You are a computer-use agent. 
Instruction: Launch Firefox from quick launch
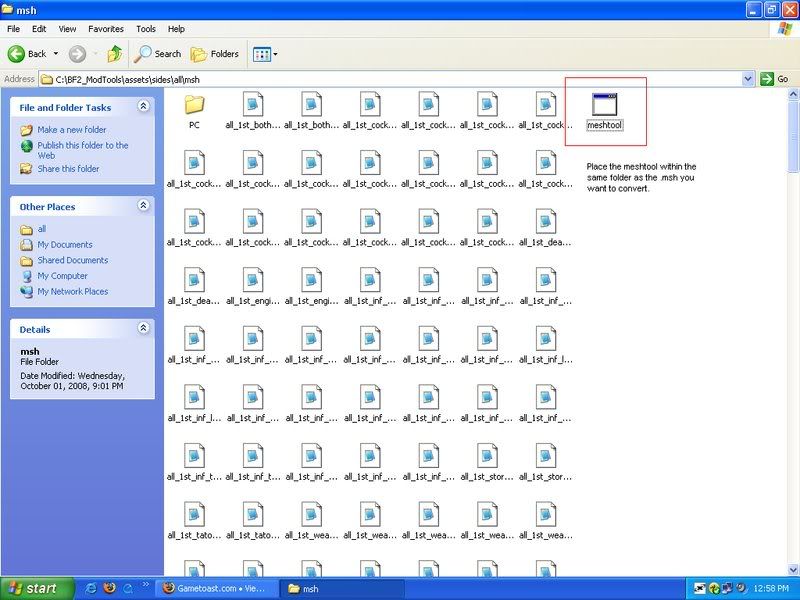point(109,588)
